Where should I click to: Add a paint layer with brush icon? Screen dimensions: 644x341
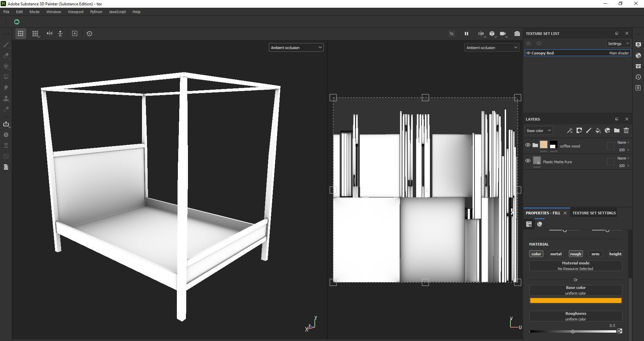[589, 131]
